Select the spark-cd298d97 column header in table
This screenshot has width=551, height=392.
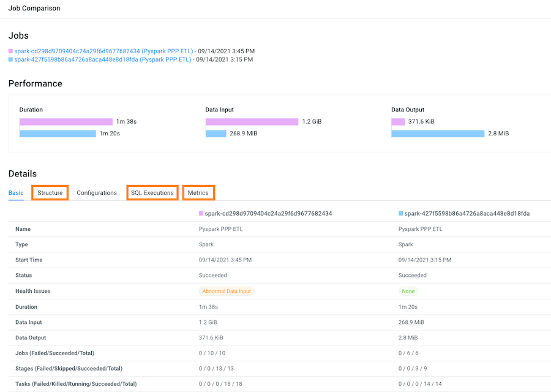[x=264, y=214]
